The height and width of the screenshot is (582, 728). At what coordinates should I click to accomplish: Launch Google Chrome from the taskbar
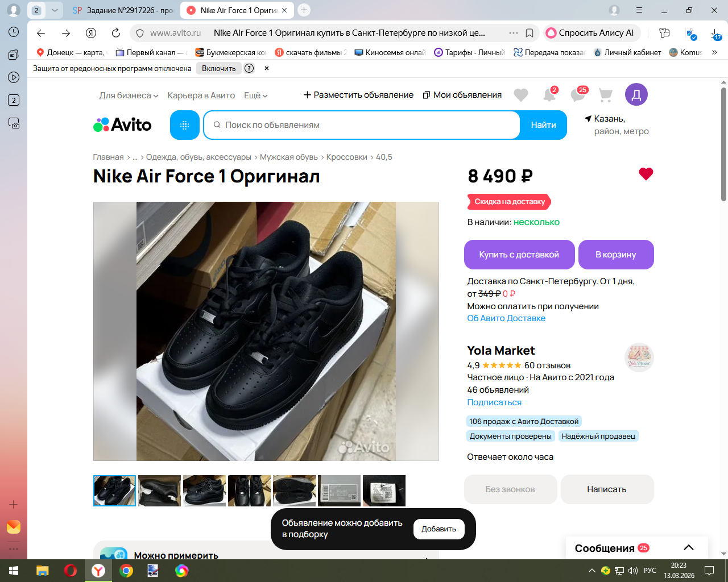126,571
